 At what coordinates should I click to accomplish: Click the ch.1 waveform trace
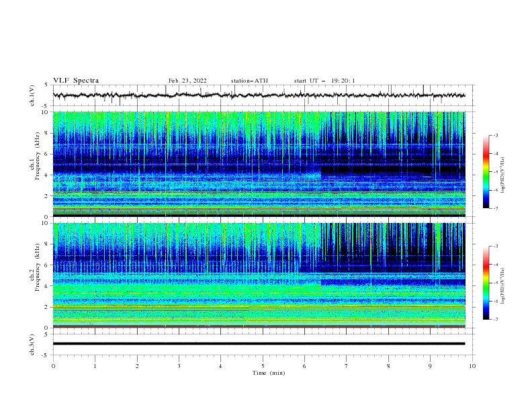click(x=259, y=95)
